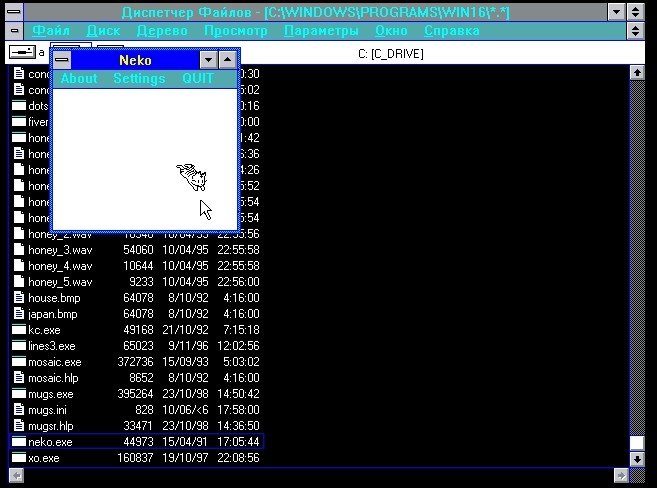Click the horizontal scroll left arrow
Viewport: 657px width, 488px height.
coord(16,475)
